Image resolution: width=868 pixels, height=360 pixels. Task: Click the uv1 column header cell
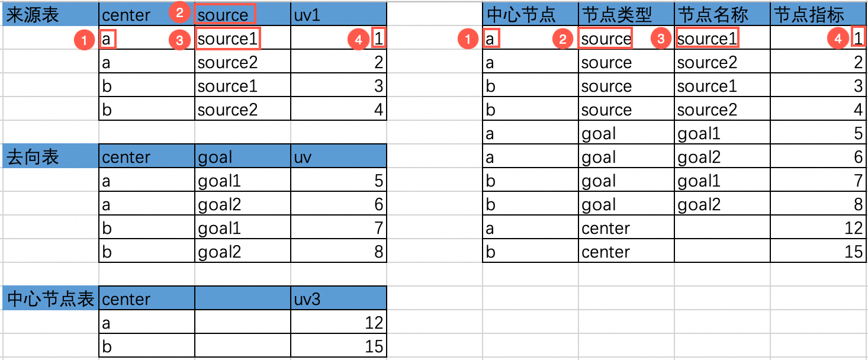(x=338, y=15)
